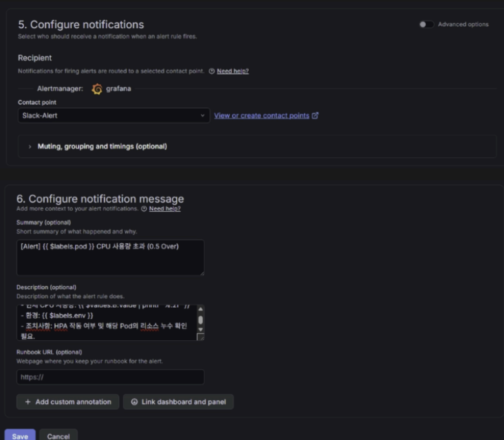Image resolution: width=504 pixels, height=440 pixels.
Task: Click the plus icon on Add custom annotation
Action: 28,402
